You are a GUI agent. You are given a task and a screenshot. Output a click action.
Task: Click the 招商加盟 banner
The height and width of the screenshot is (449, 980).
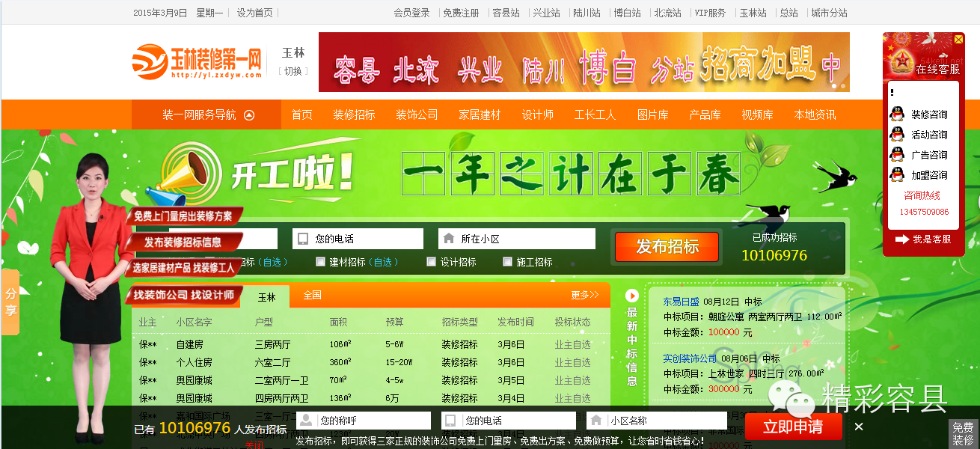coord(584,62)
